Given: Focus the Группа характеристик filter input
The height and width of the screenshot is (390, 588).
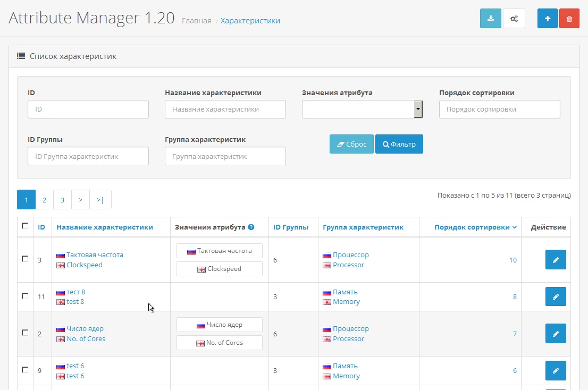Looking at the screenshot, I should (225, 156).
